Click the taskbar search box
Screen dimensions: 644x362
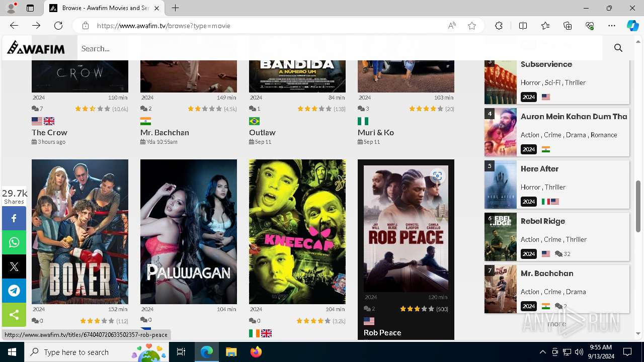pyautogui.click(x=97, y=352)
